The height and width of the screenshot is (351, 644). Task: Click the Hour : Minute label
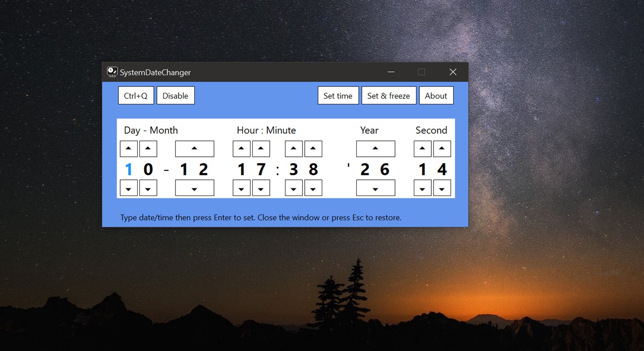click(x=266, y=130)
